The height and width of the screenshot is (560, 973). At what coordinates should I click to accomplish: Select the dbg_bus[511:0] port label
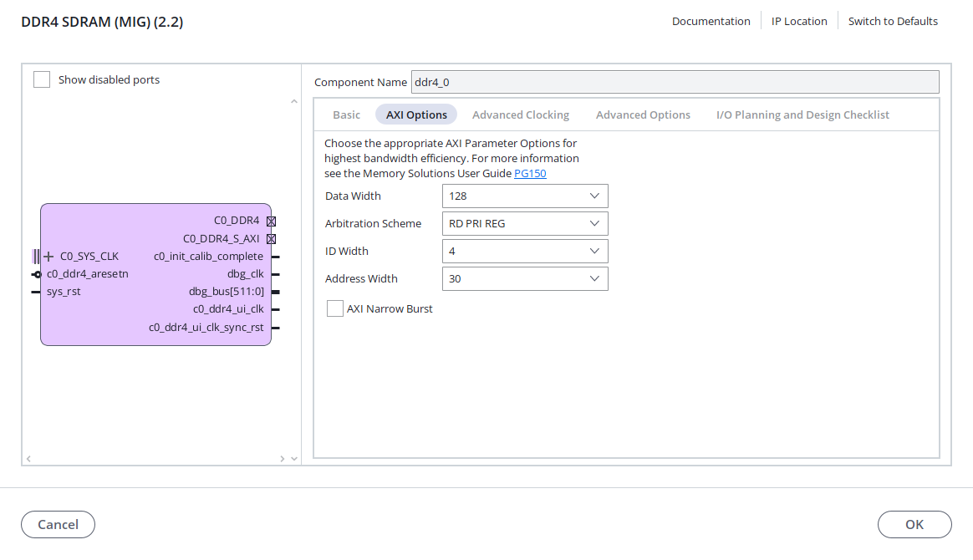point(227,292)
